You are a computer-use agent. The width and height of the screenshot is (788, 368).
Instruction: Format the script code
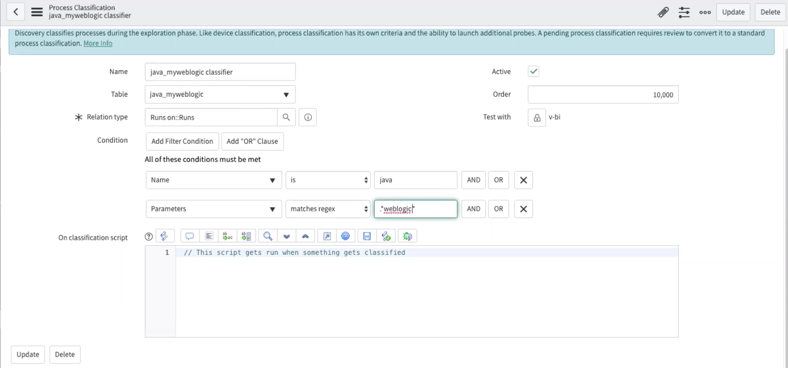(x=209, y=236)
